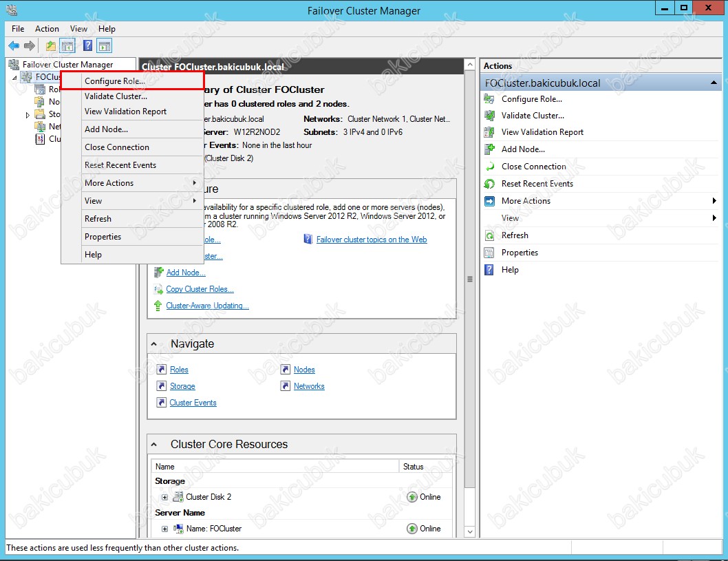Viewport: 728px width, 561px height.
Task: Click icon beside Failover cluster topics link
Action: pos(308,239)
